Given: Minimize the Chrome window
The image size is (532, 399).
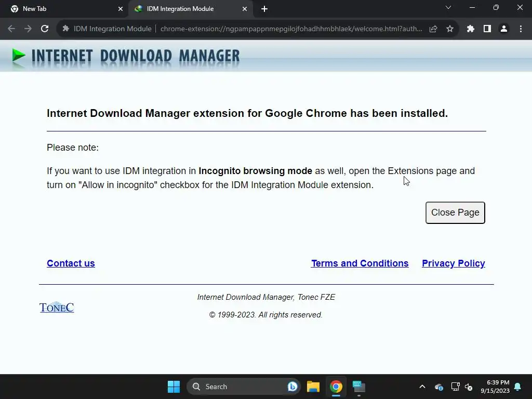Looking at the screenshot, I should [472, 7].
